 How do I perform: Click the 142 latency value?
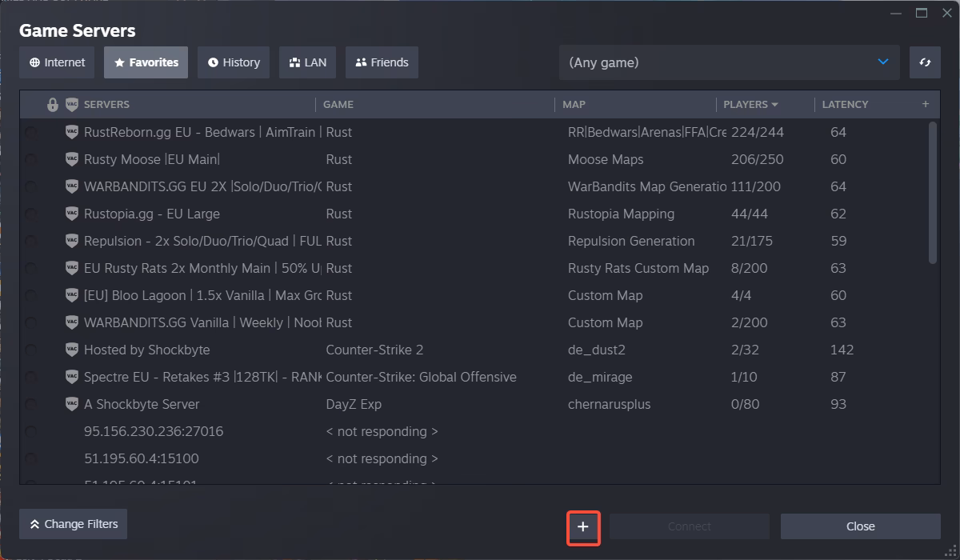coord(842,350)
